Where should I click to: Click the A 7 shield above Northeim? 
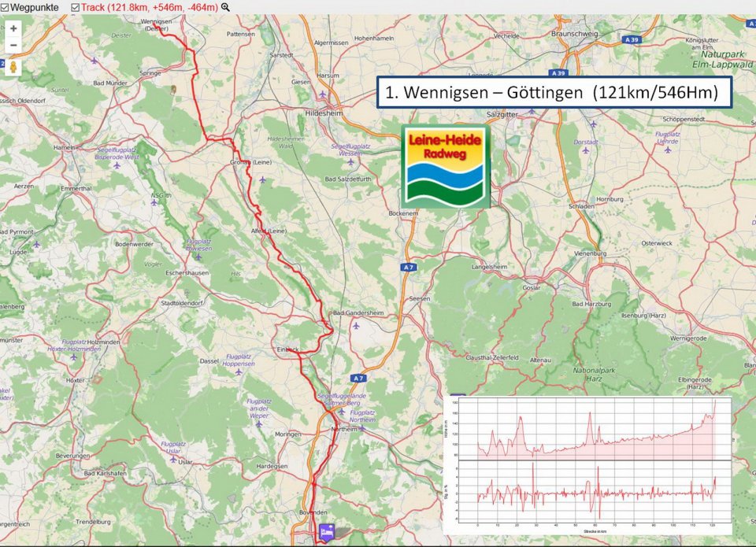[x=358, y=379]
